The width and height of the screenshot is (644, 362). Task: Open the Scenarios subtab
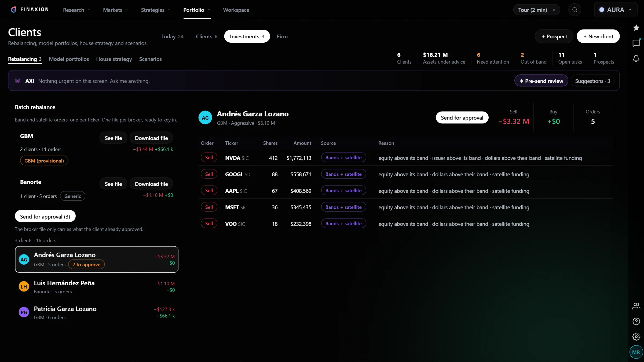click(150, 59)
